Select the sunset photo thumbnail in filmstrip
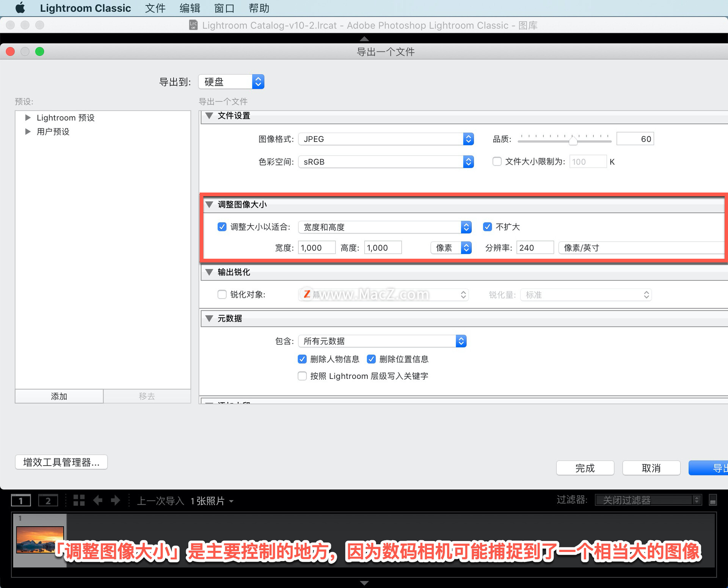 pyautogui.click(x=40, y=540)
